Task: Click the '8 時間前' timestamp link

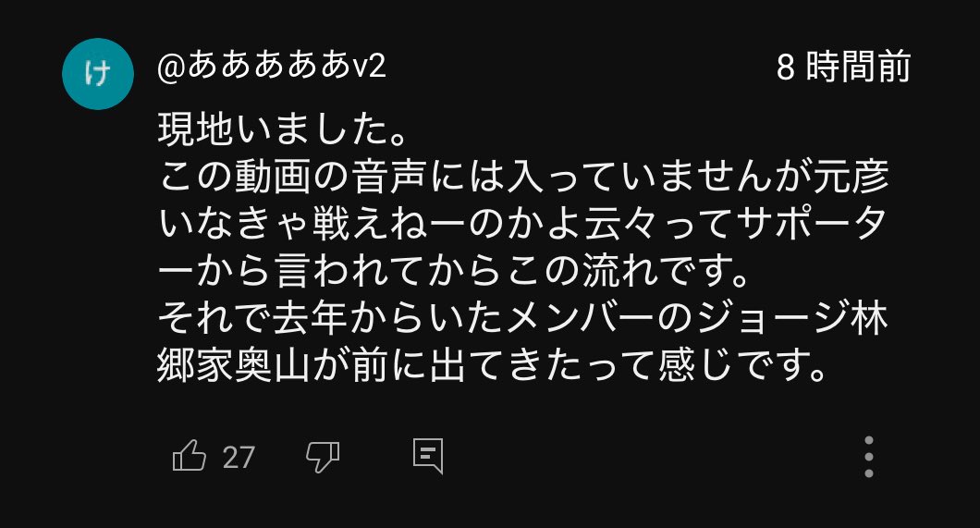Action: pyautogui.click(x=843, y=67)
